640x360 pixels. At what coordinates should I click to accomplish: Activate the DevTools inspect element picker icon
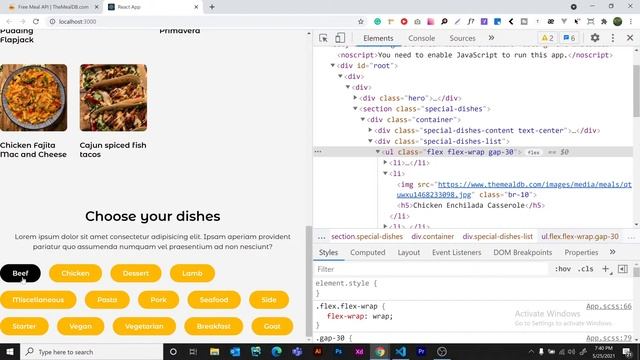pos(323,38)
